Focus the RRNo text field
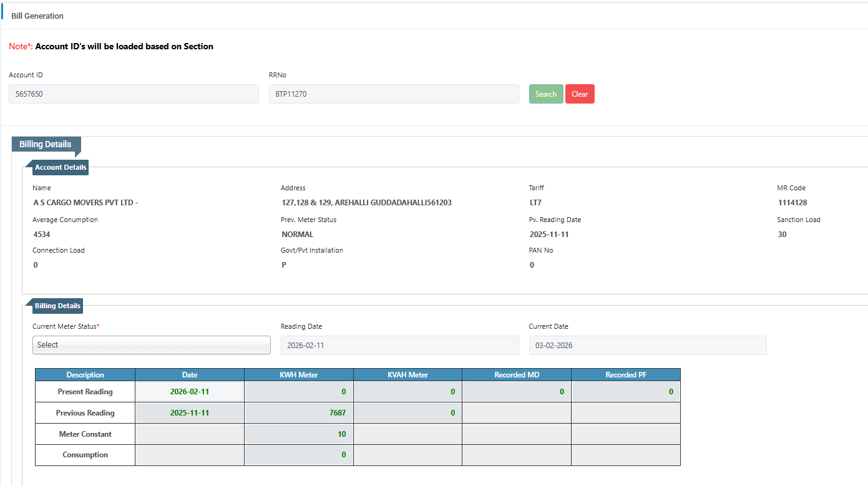868x486 pixels. pyautogui.click(x=393, y=94)
